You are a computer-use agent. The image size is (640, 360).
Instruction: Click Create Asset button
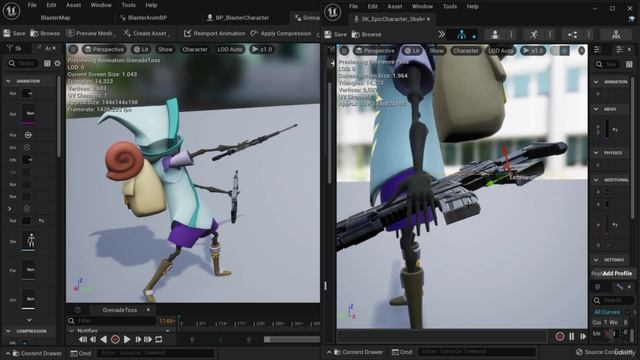click(x=147, y=33)
